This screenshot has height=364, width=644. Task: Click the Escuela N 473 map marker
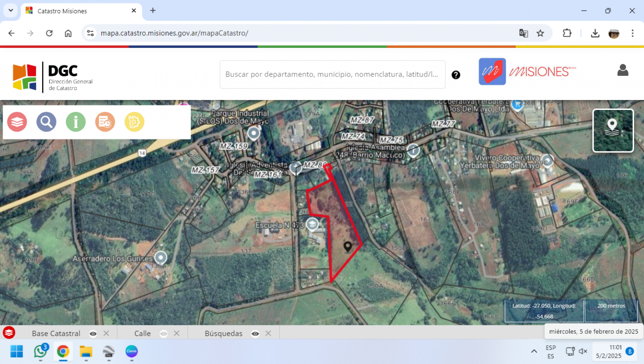312,225
